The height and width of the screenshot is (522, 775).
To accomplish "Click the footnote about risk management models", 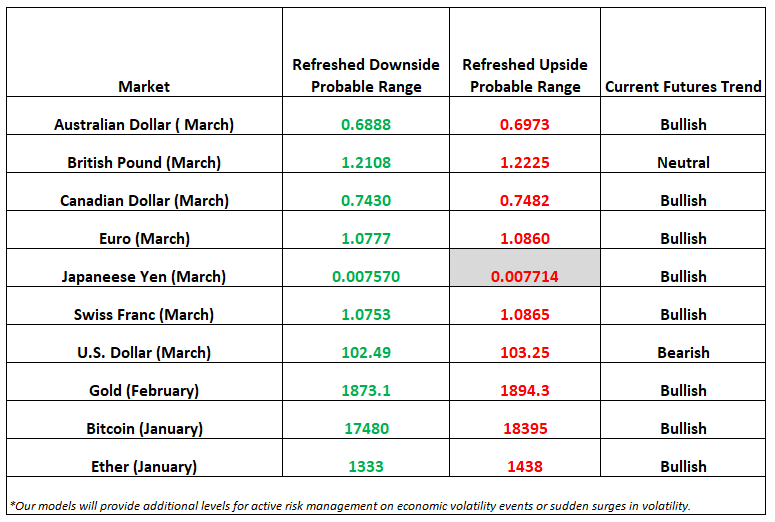I will click(350, 506).
